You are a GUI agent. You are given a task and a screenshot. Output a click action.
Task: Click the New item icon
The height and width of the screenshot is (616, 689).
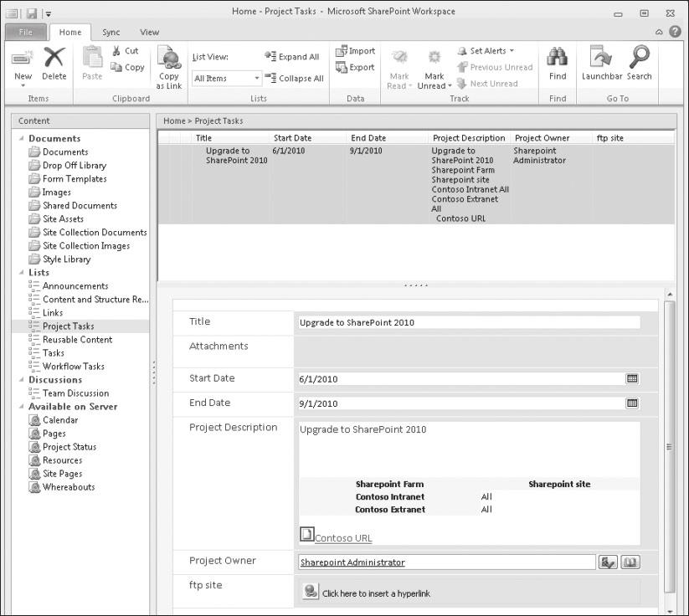tap(22, 59)
